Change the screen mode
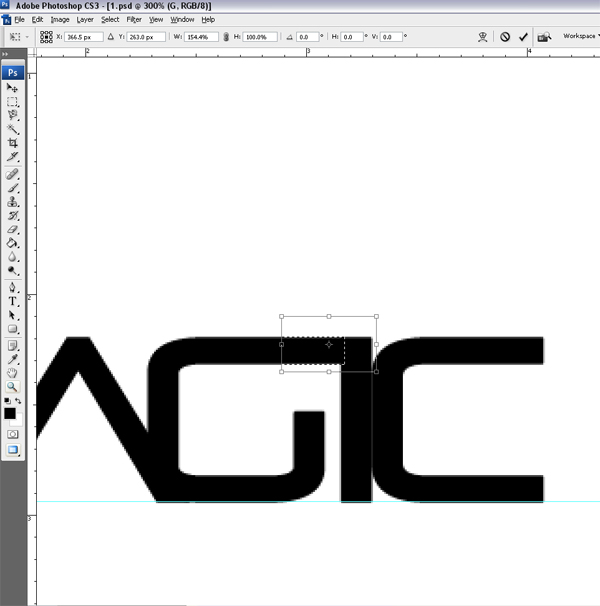The width and height of the screenshot is (600, 606). (x=12, y=449)
